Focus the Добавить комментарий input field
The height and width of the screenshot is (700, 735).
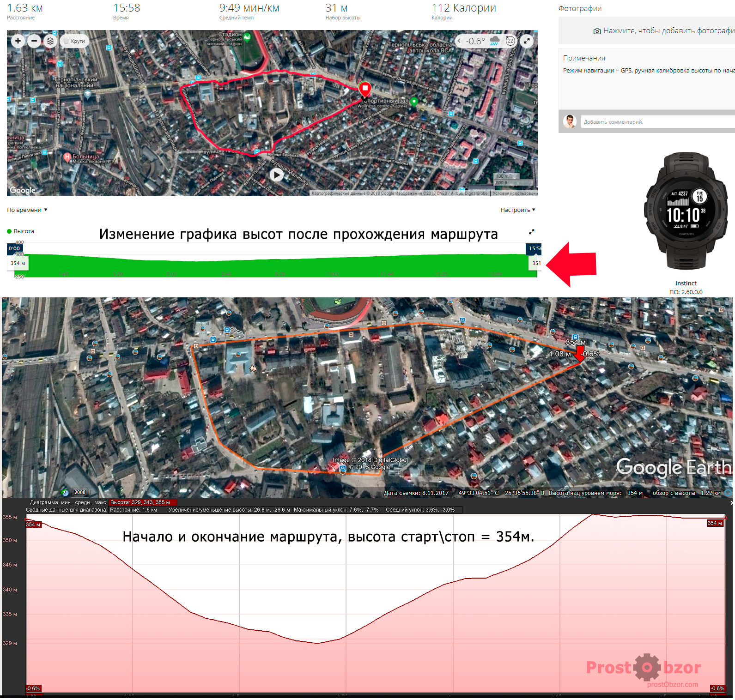tap(656, 122)
